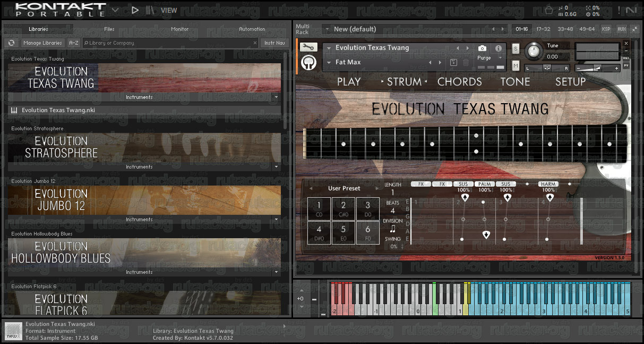
Task: Open the multi preset New (default) dropdown
Action: (327, 29)
